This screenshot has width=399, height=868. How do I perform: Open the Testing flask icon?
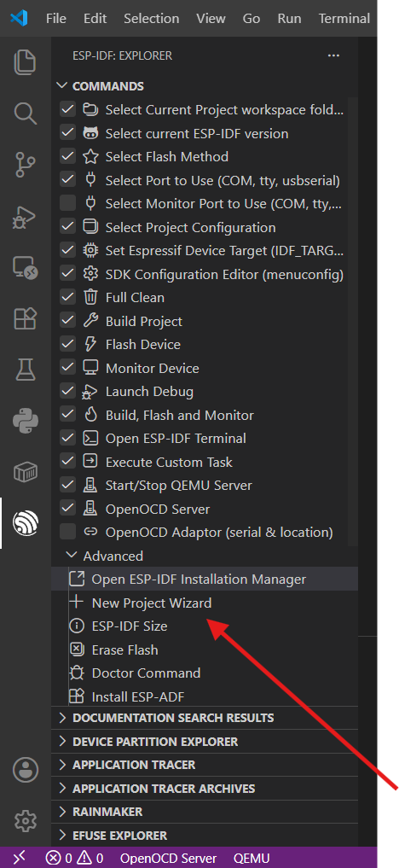coord(26,370)
